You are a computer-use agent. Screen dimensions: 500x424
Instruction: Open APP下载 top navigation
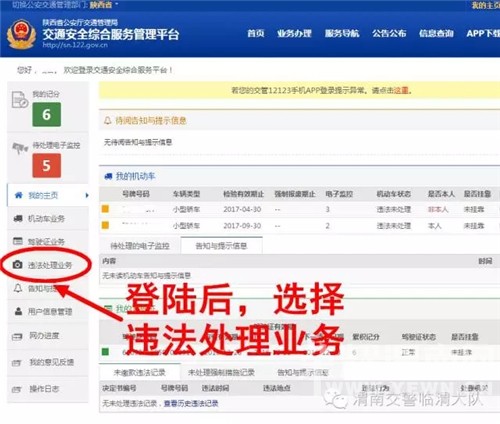click(x=483, y=33)
